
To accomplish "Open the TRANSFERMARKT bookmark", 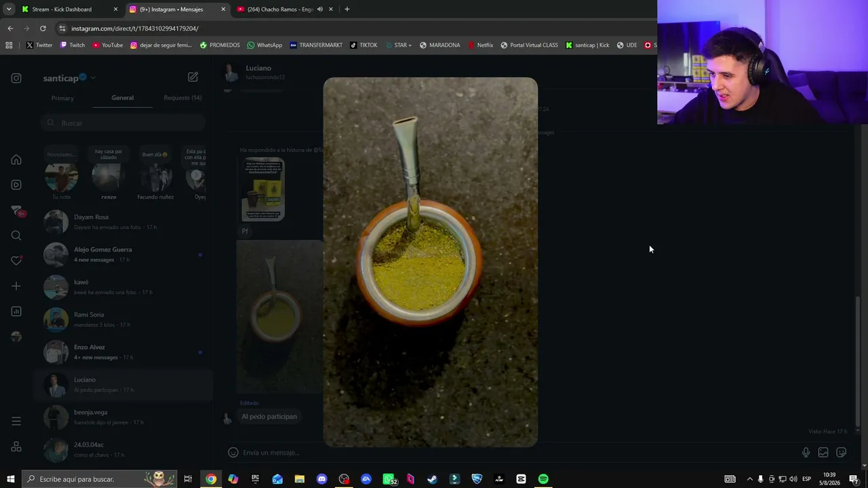I will pyautogui.click(x=316, y=45).
